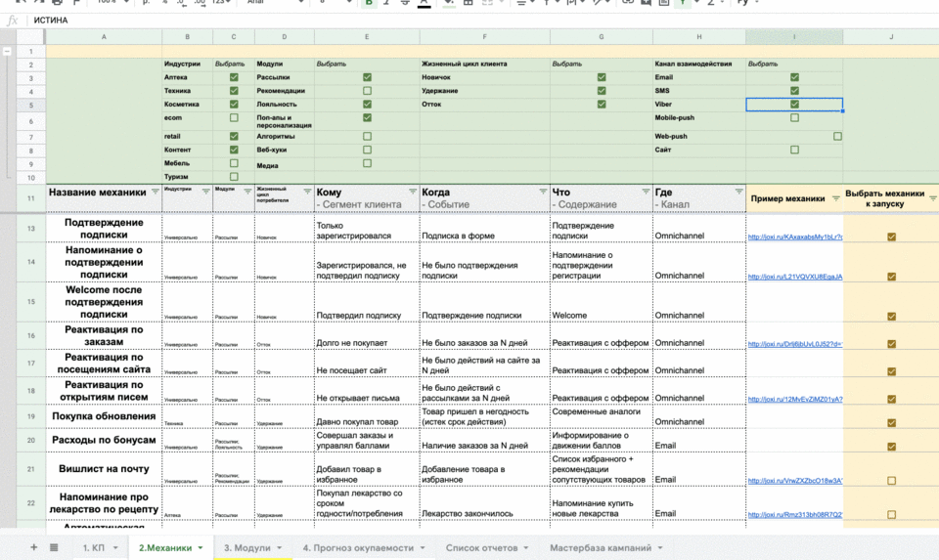Screen dimensions: 939x560
Task: Open filter for Когда column
Action: tap(543, 192)
